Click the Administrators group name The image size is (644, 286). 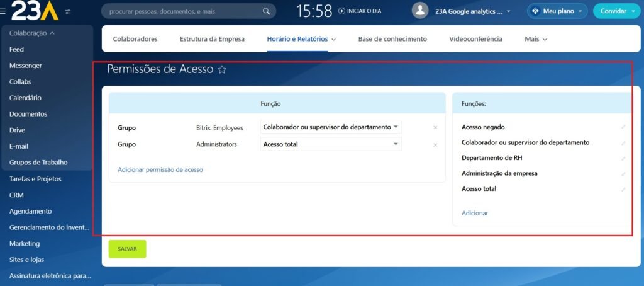216,144
